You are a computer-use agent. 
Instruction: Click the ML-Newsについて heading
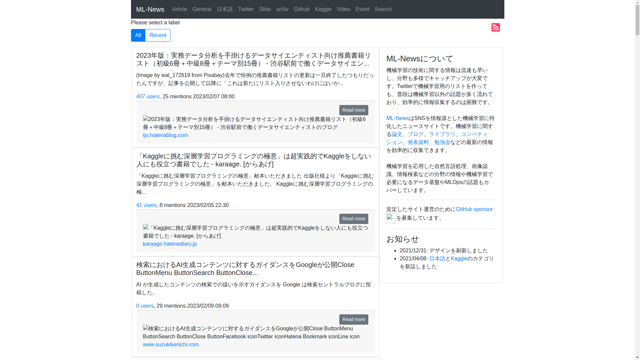(420, 59)
